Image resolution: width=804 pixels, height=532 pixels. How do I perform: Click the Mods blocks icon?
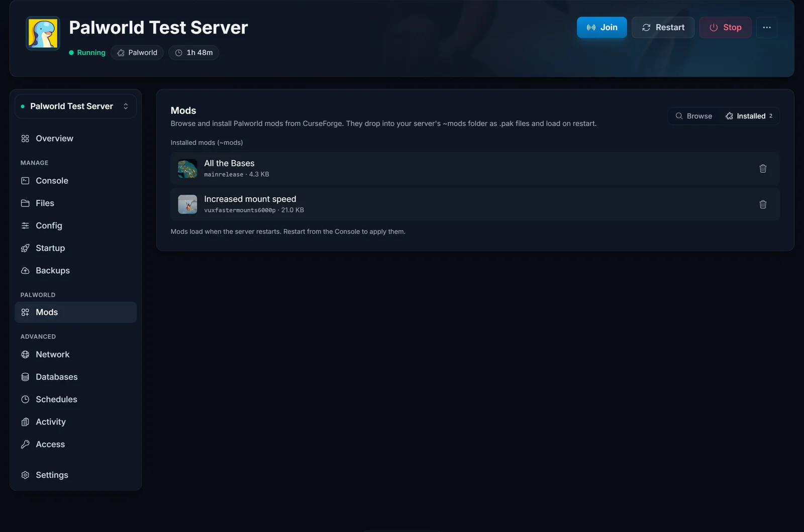[x=25, y=312]
